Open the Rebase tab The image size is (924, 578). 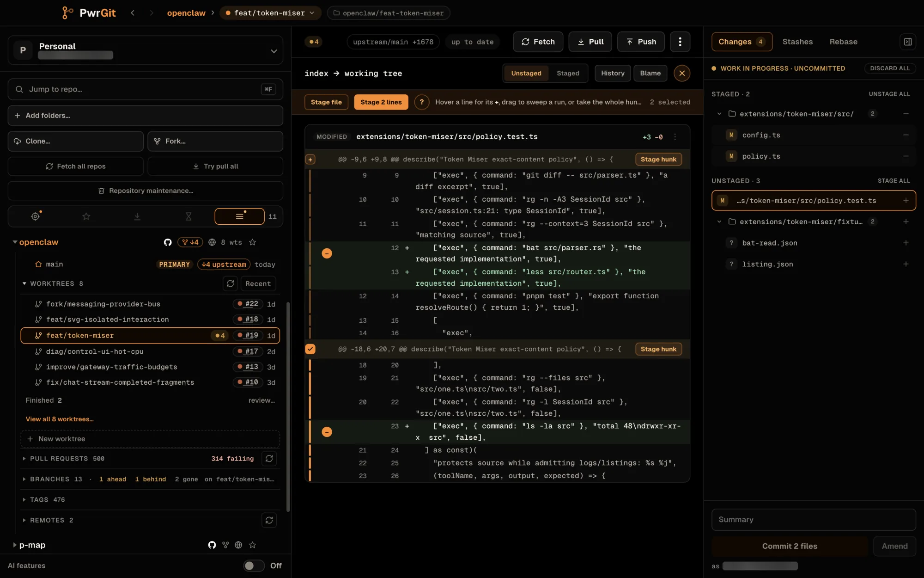843,42
